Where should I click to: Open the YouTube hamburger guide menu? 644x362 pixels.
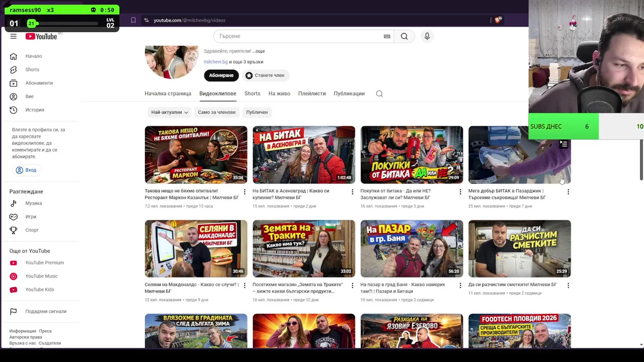coord(14,36)
